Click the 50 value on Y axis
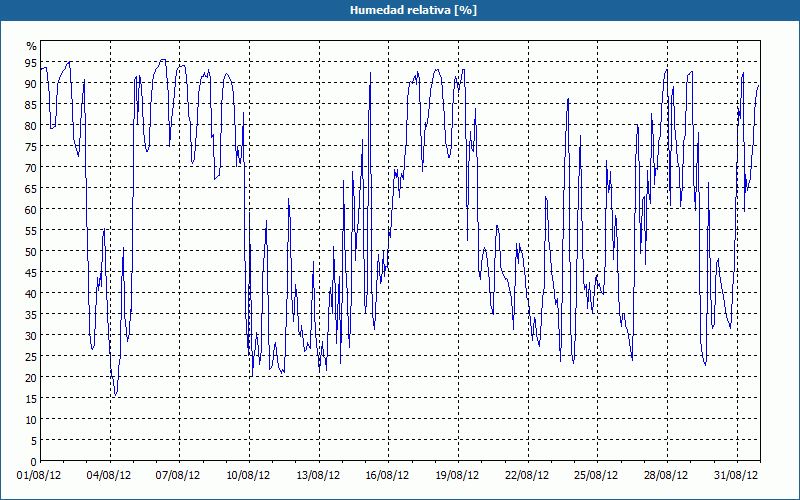 pos(31,252)
